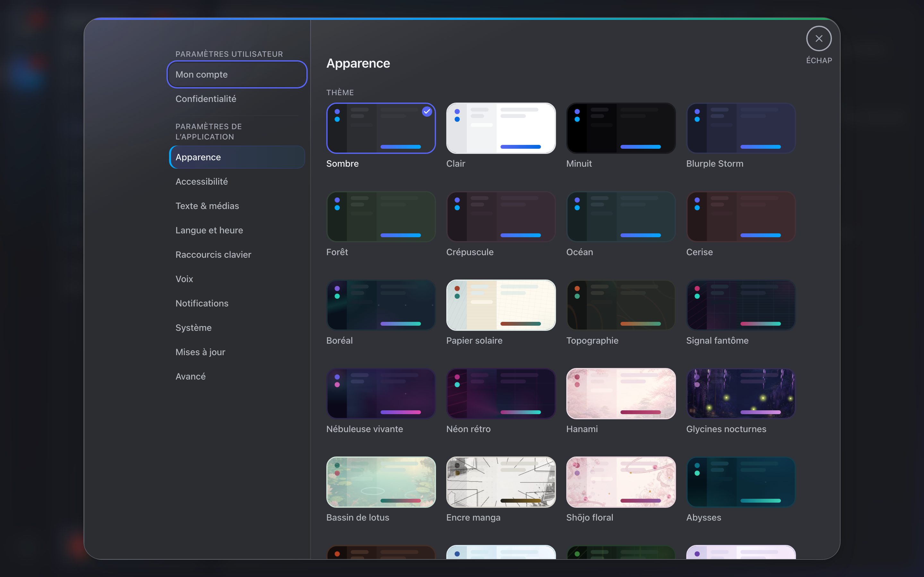Image resolution: width=924 pixels, height=577 pixels.
Task: Choose the Minuit theme preview
Action: pos(620,128)
